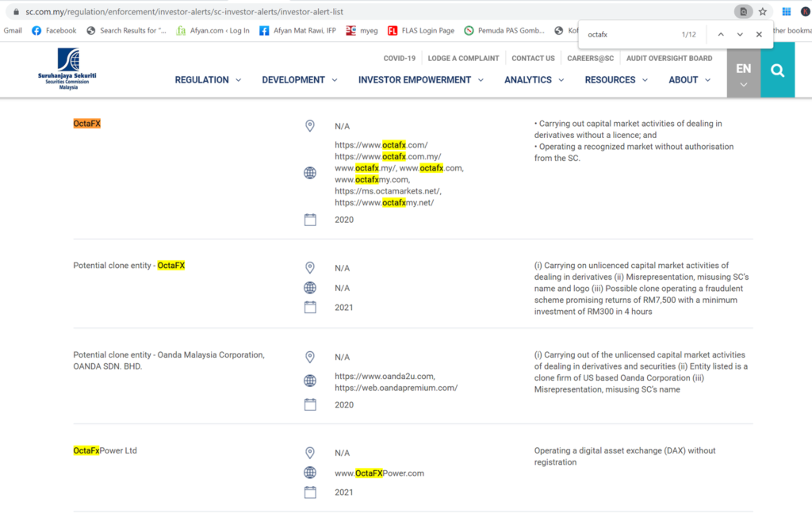Open the CAREERS@SC link
This screenshot has height=517, width=812.
590,58
